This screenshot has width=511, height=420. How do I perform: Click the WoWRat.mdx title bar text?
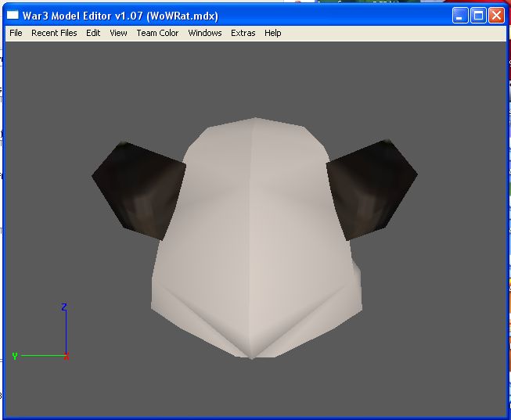(x=182, y=16)
